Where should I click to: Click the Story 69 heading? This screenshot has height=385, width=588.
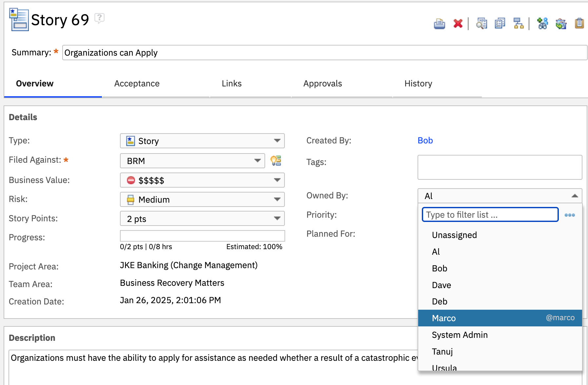(x=60, y=20)
